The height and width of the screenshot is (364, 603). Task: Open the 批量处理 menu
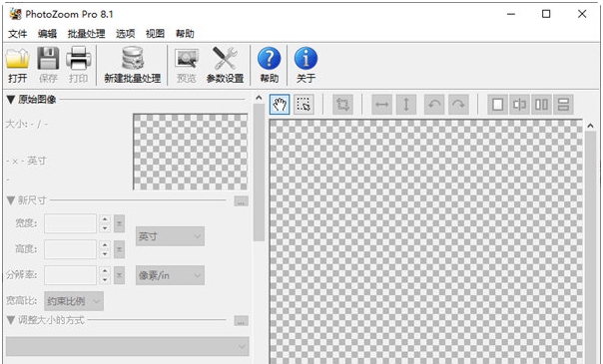coord(86,34)
